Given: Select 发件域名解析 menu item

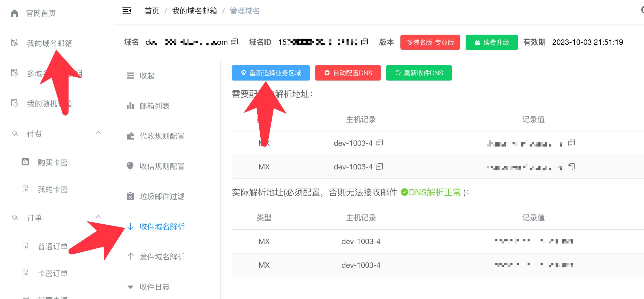Looking at the screenshot, I should (162, 257).
